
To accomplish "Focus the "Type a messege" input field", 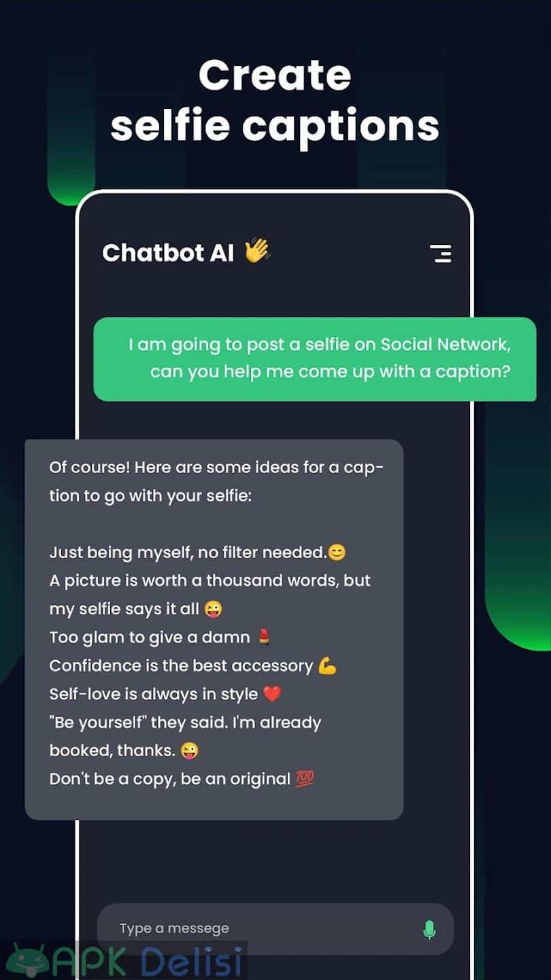I will click(275, 929).
